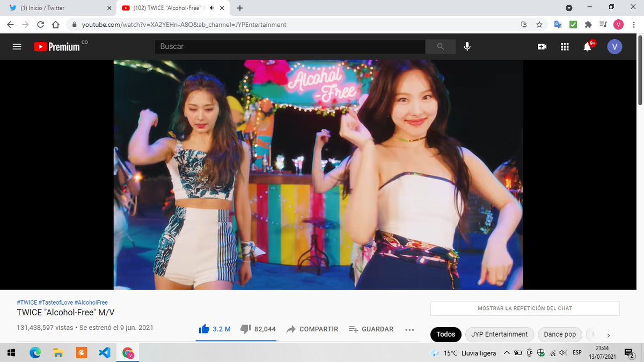Click the Chrome home button
Viewport: 644px width, 362px height.
pyautogui.click(x=55, y=25)
